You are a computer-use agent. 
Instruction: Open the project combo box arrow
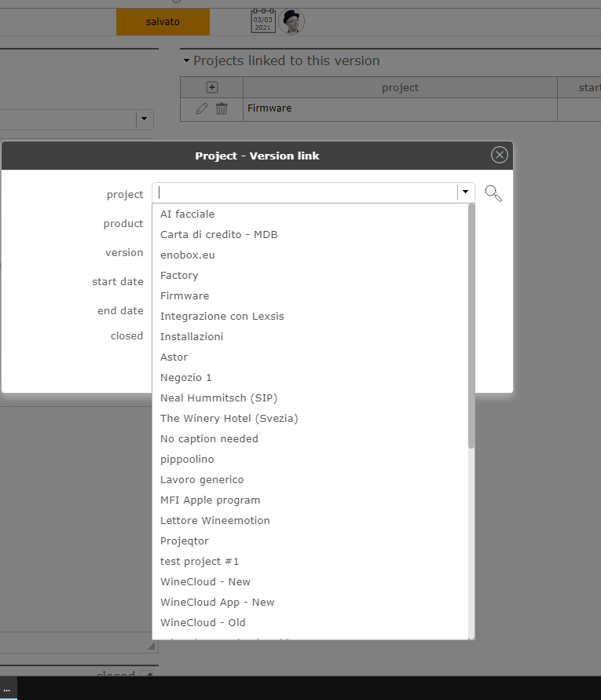pyautogui.click(x=465, y=192)
